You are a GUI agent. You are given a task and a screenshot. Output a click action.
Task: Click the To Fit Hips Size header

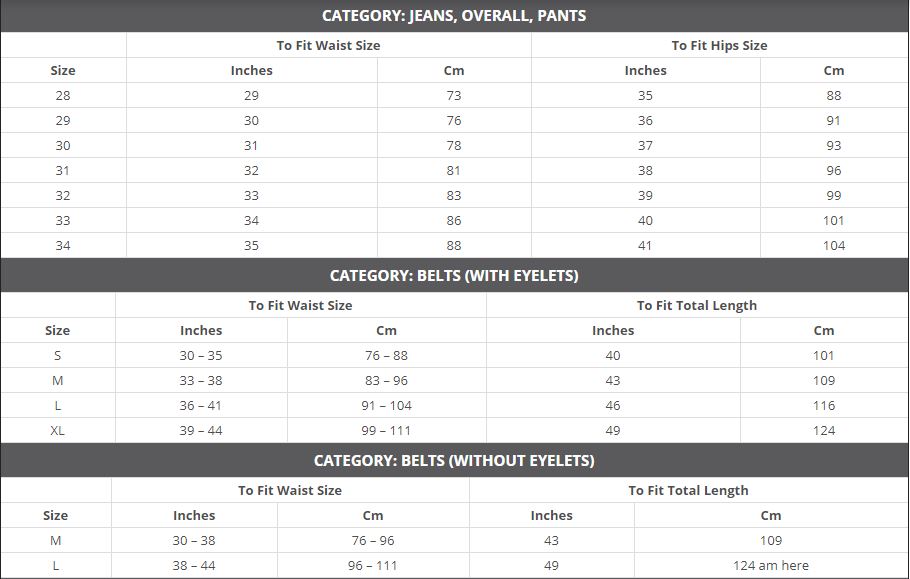pyautogui.click(x=719, y=45)
